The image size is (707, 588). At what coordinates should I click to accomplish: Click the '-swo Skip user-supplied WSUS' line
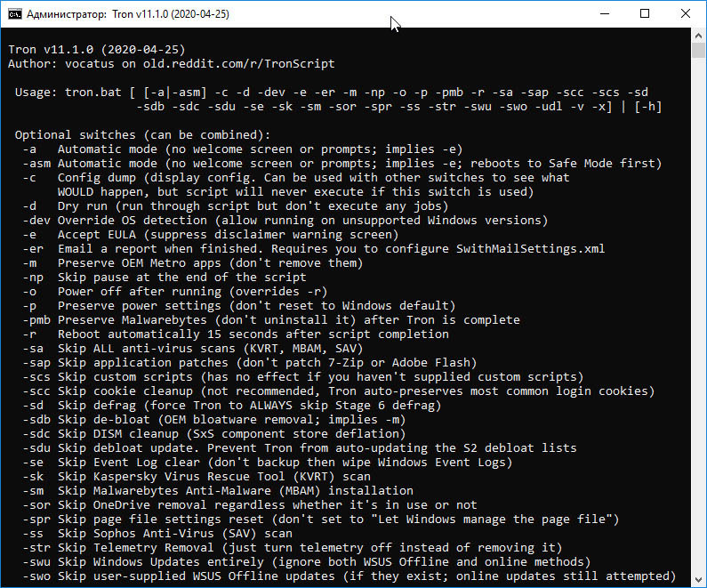tap(349, 576)
